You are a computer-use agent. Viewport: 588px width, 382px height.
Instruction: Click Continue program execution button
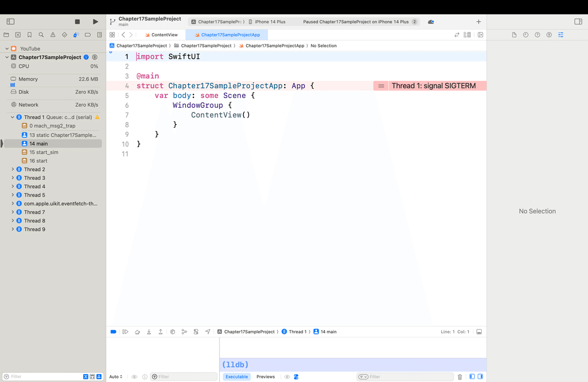tap(125, 332)
